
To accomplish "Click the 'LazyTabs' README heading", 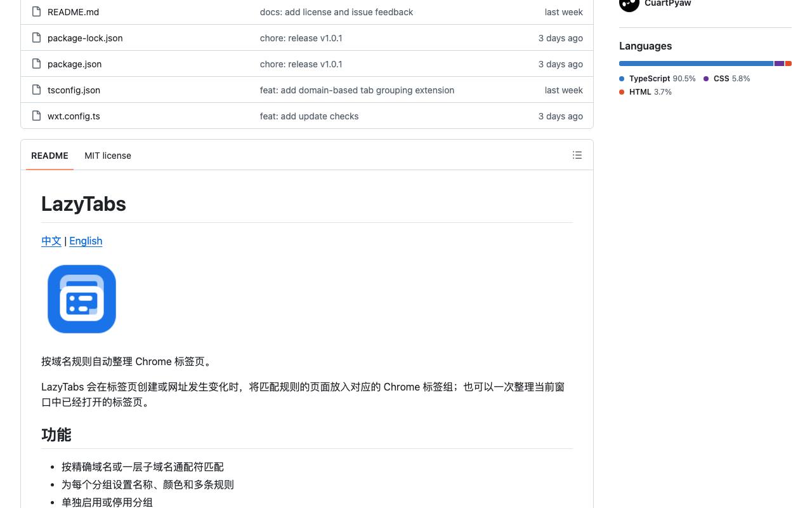I will (x=84, y=204).
